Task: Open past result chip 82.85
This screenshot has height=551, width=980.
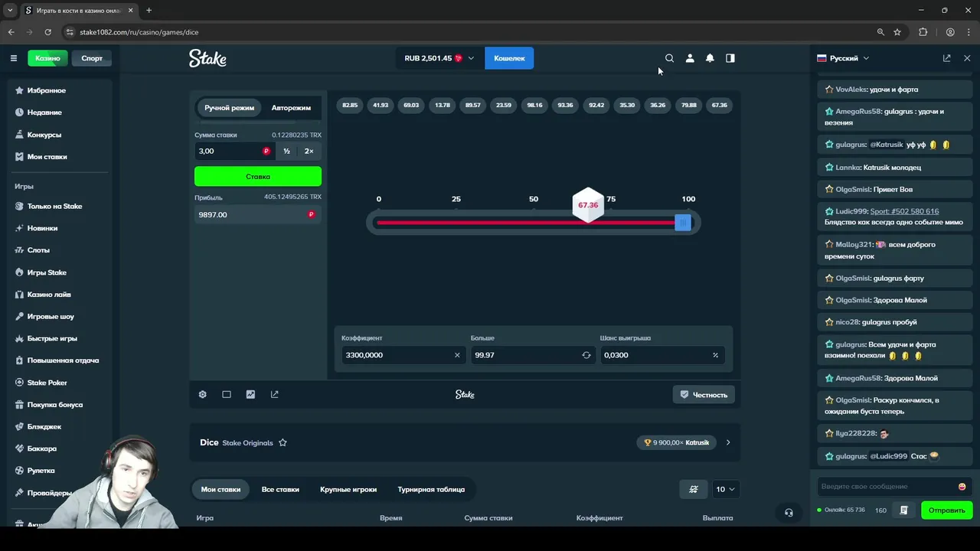Action: [x=350, y=105]
